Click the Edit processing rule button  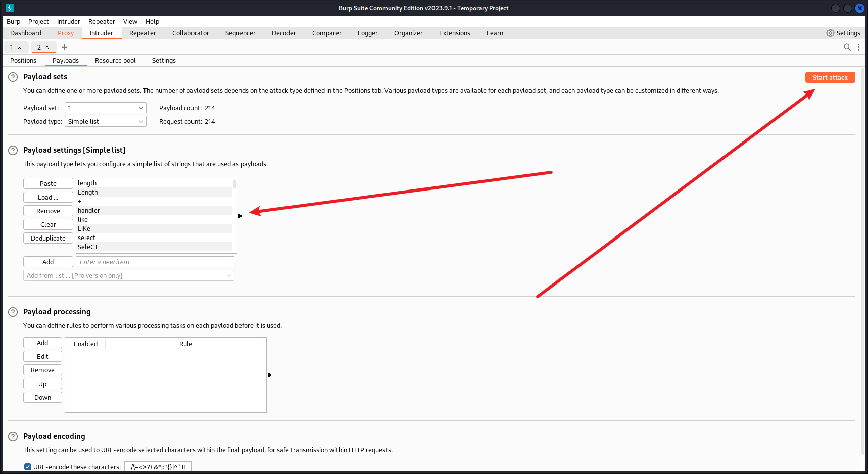click(42, 356)
